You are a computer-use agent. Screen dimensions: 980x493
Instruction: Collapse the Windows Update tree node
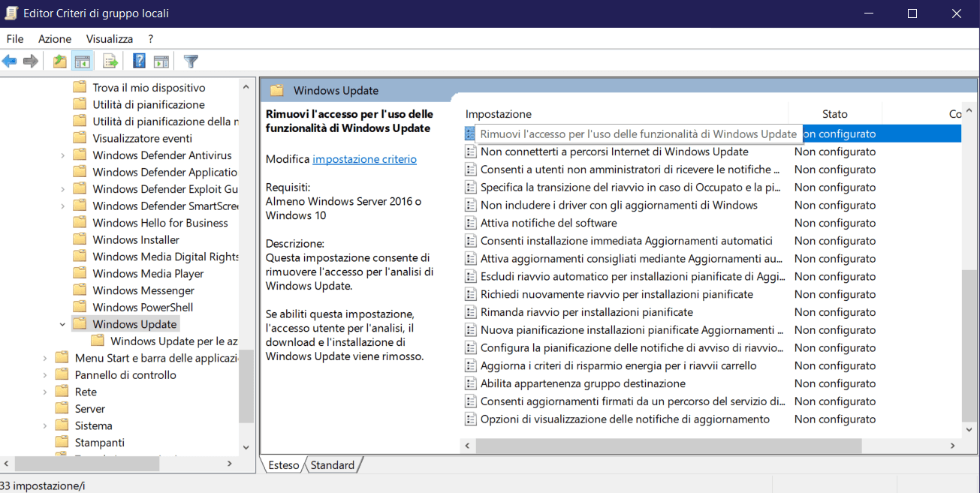[62, 324]
